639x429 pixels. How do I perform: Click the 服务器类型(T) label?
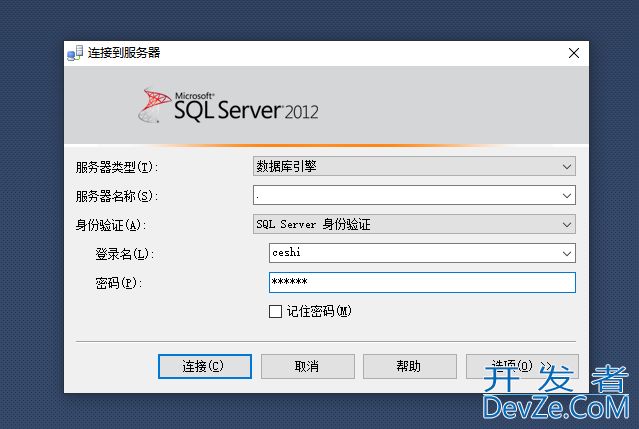coord(117,167)
